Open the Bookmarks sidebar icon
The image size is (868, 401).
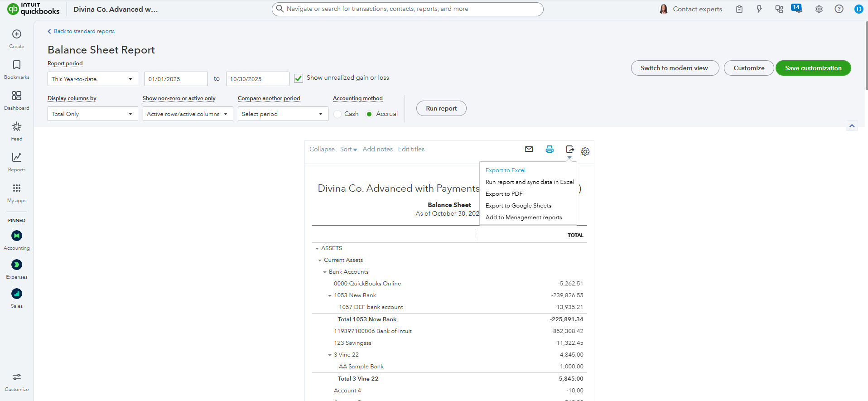pyautogui.click(x=17, y=69)
